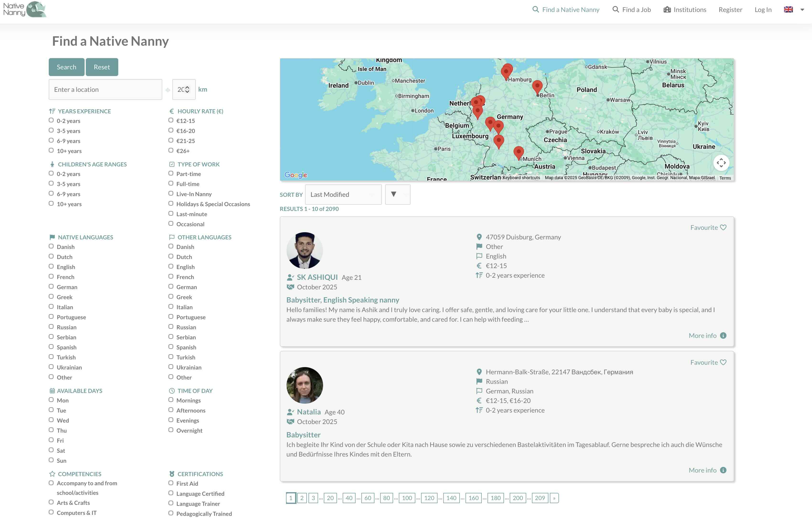The width and height of the screenshot is (812, 518).
Task: Check the 3-5 years experience option
Action: pyautogui.click(x=51, y=130)
